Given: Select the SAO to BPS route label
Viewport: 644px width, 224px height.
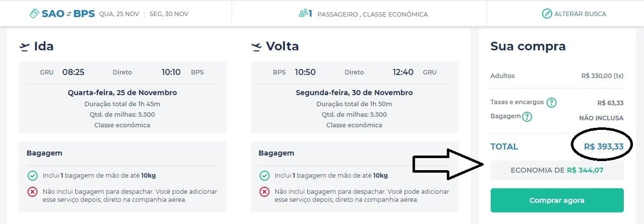Looking at the screenshot, I should point(69,14).
